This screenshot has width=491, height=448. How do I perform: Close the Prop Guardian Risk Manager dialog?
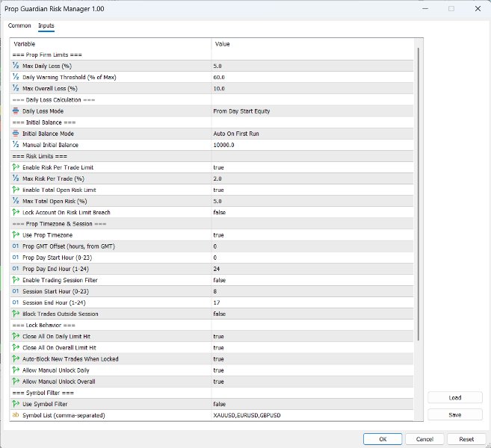point(478,9)
